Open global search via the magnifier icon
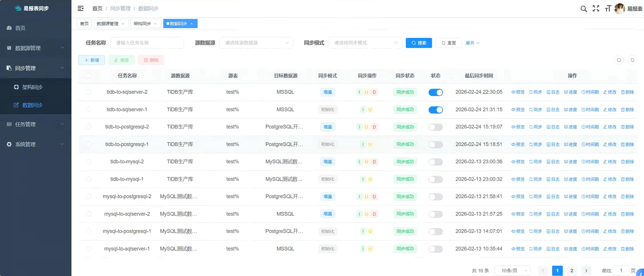Image resolution: width=644 pixels, height=276 pixels. [x=584, y=9]
